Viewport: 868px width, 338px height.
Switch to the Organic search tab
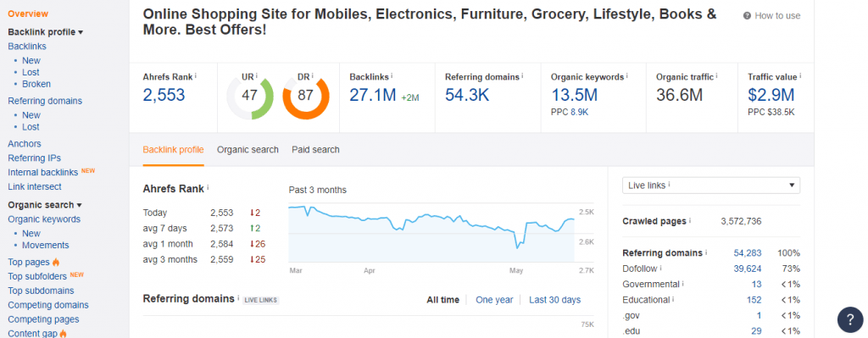click(x=248, y=149)
